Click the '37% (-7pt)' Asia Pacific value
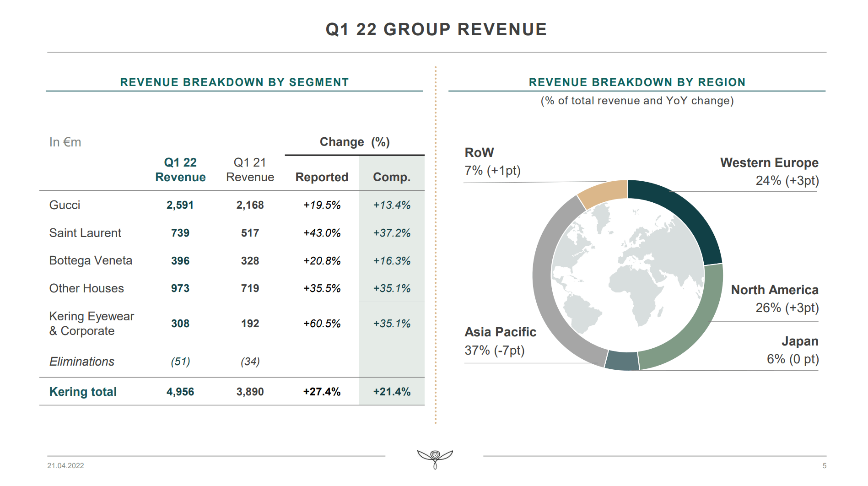This screenshot has height=486, width=868. [x=494, y=351]
